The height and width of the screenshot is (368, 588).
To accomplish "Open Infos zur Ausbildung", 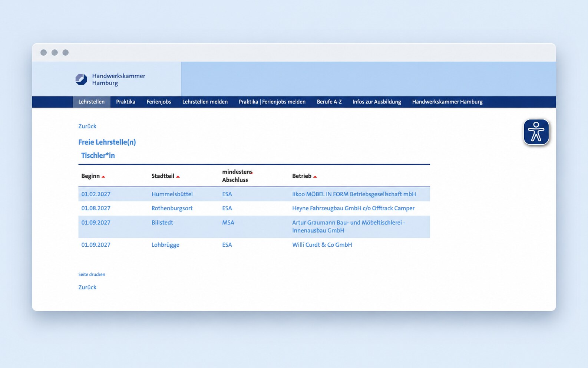I will [377, 102].
